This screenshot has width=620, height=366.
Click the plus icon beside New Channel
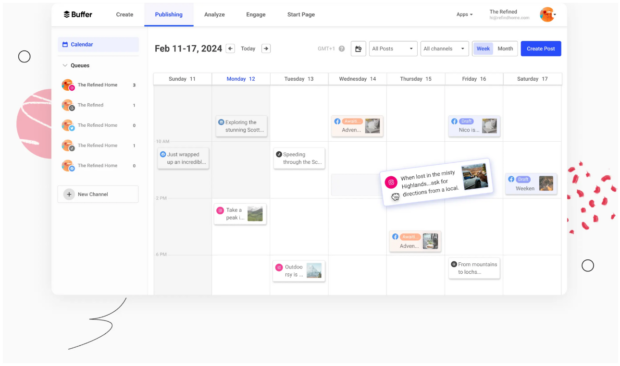click(x=69, y=194)
